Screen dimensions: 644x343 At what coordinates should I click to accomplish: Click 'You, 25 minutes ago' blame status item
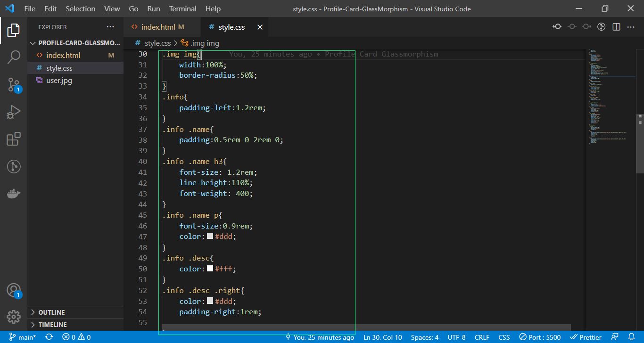320,337
